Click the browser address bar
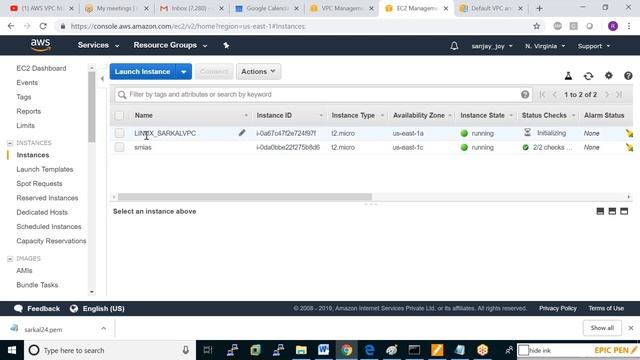Screen dimensions: 640x360 pos(298,26)
